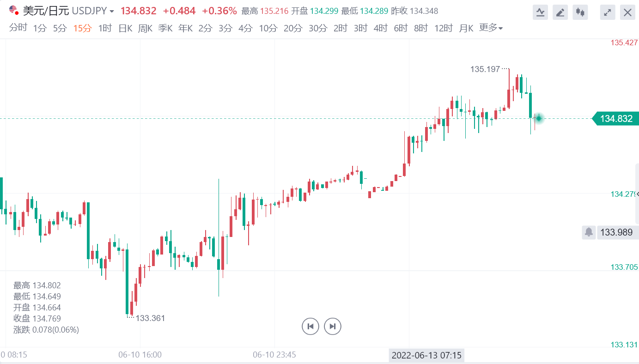Expand the collapsed right side panel handle
639x364 pixels.
637,194
